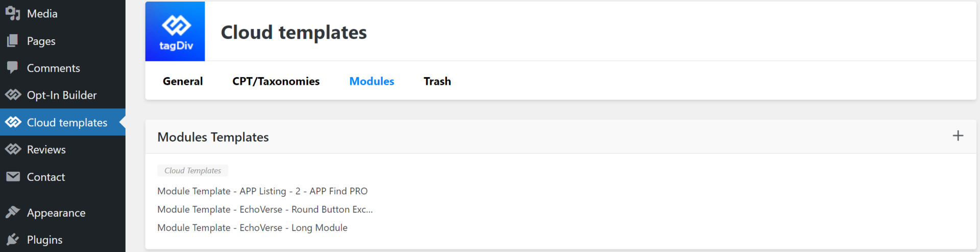Select the Modules tab
980x252 pixels.
coord(372,81)
